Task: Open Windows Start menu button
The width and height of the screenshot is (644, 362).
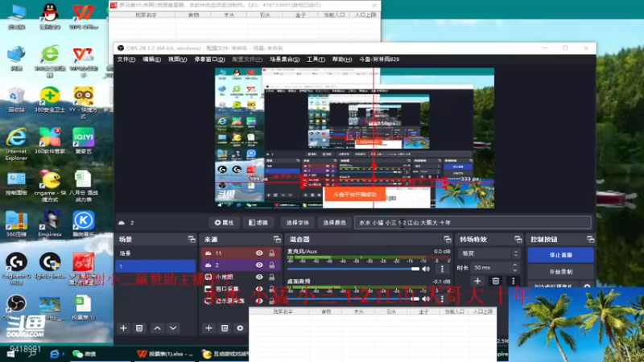Action: click(10, 354)
